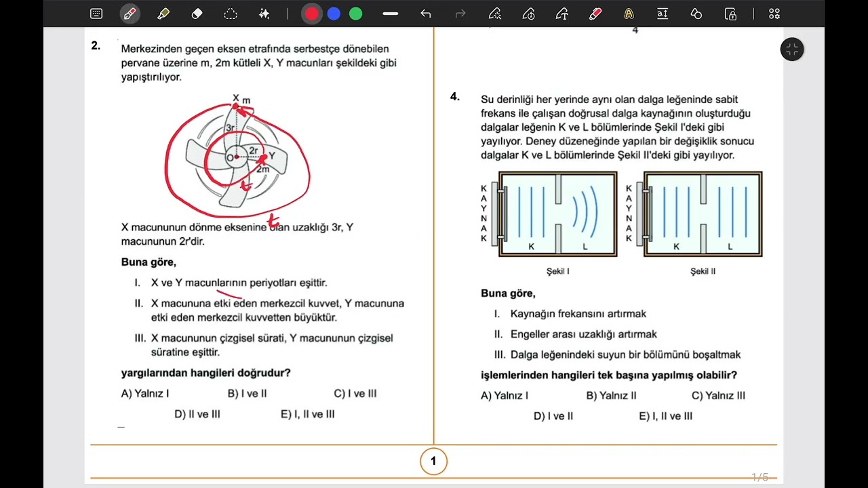This screenshot has width=868, height=488.
Task: Click the "Şekil I" caption
Action: tap(558, 271)
